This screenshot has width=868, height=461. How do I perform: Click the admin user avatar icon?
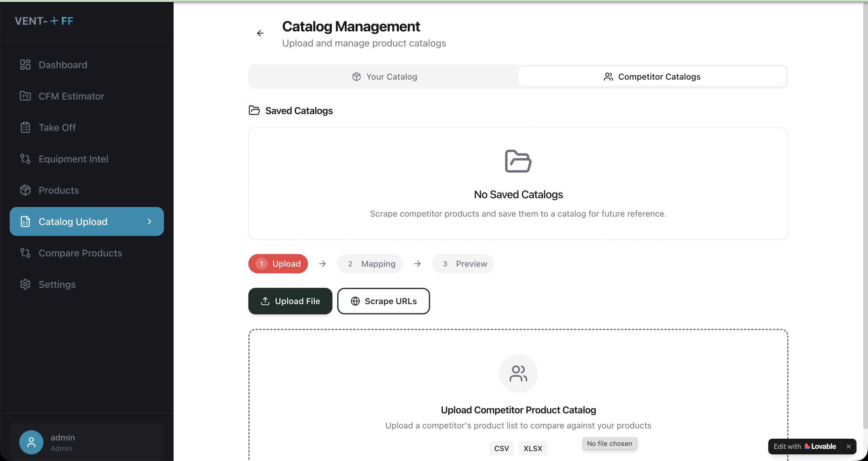(x=31, y=442)
